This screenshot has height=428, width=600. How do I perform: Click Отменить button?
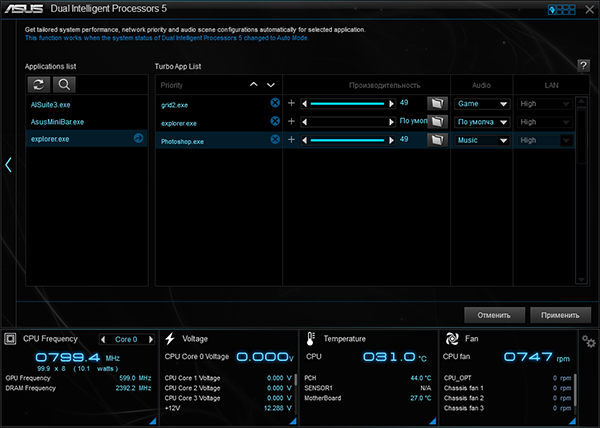coord(494,315)
